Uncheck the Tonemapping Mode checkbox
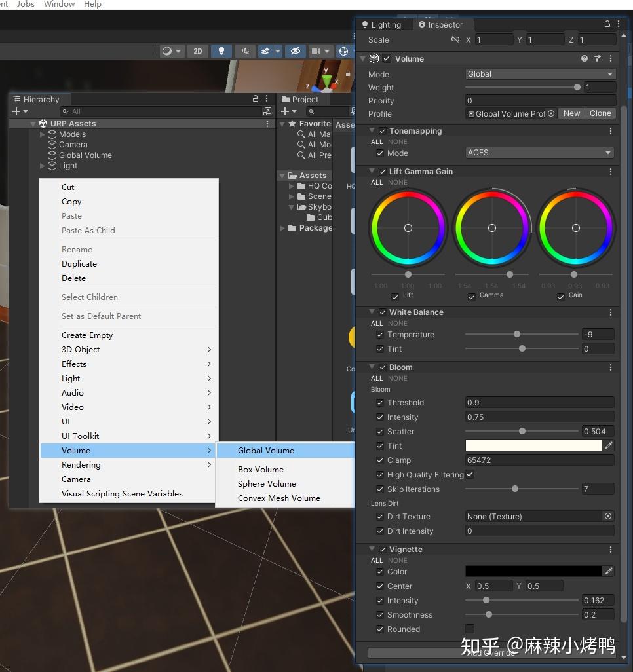The image size is (633, 672). tap(379, 153)
